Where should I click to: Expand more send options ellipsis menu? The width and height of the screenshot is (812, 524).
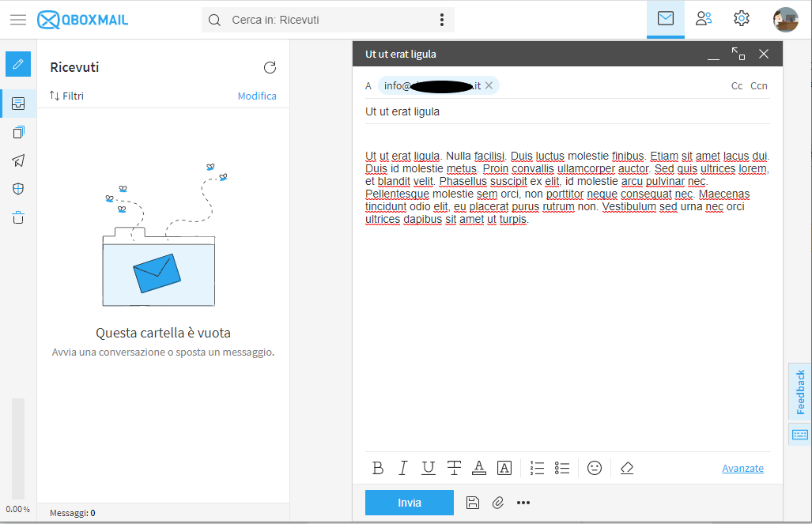click(x=523, y=503)
